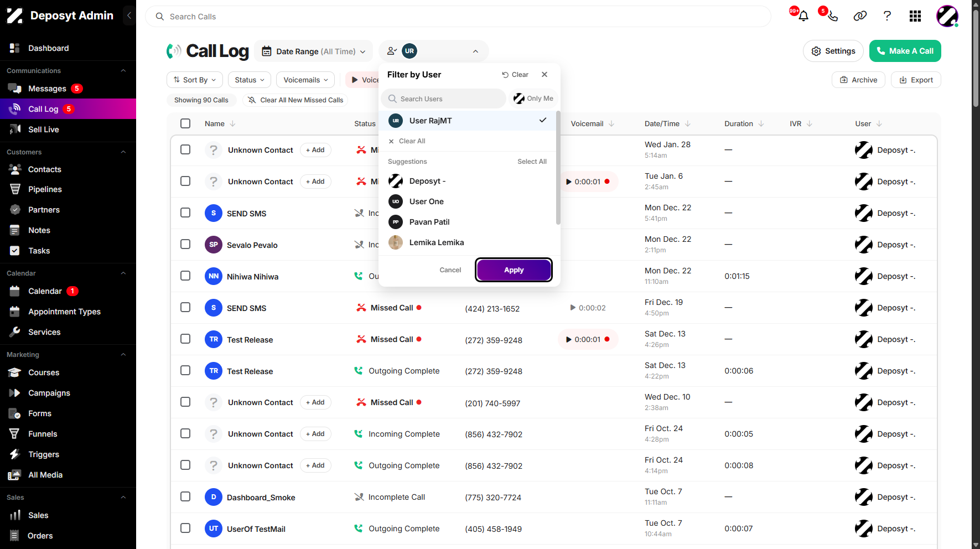Screen dimensions: 980x549
Task: Open the Voicemails filter dropdown
Action: coord(305,80)
